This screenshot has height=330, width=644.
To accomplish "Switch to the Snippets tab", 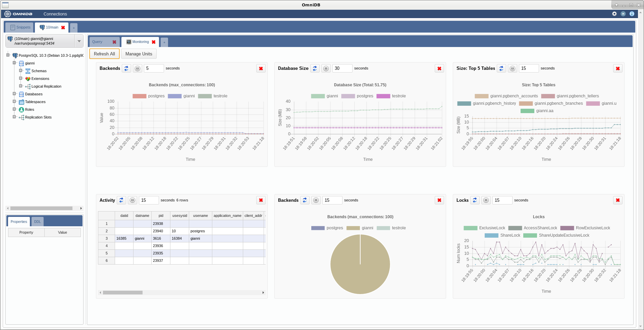I will tap(20, 28).
